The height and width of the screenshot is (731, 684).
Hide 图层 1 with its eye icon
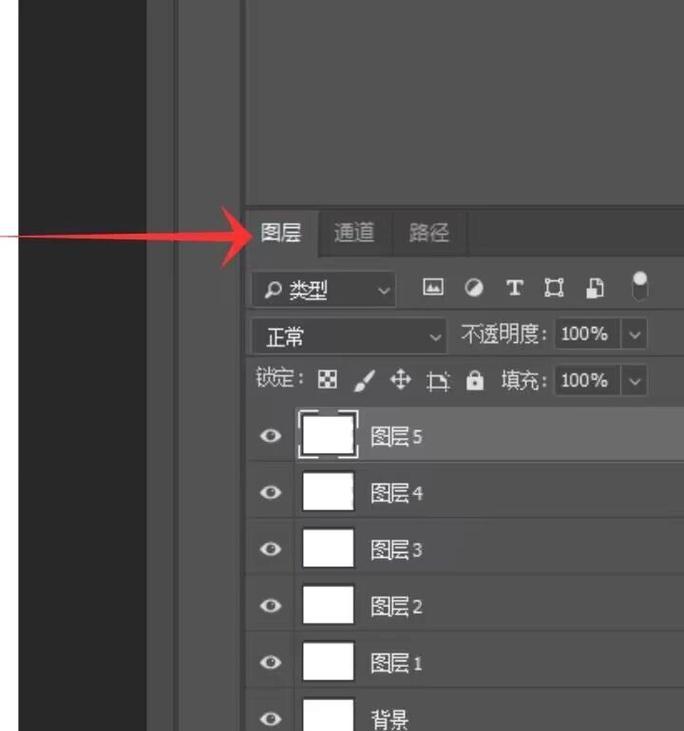(270, 662)
